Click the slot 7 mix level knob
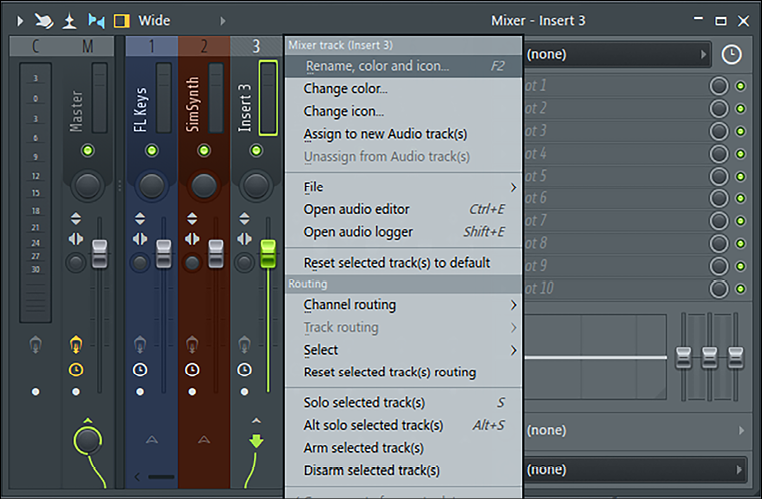The height and width of the screenshot is (499, 762). (719, 221)
